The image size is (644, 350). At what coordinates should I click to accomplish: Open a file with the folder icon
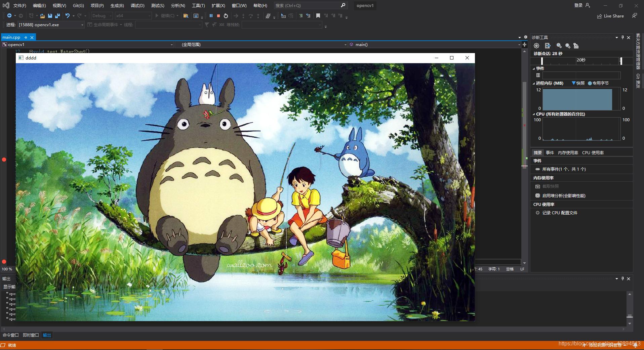42,15
